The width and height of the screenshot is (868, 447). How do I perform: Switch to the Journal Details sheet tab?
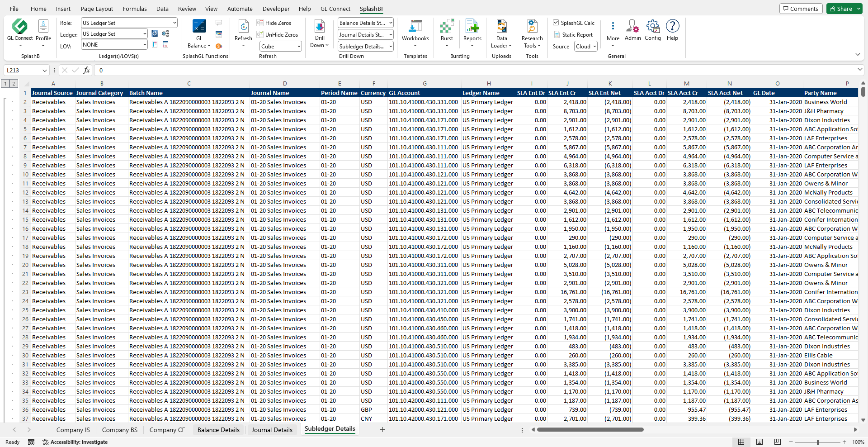point(272,430)
